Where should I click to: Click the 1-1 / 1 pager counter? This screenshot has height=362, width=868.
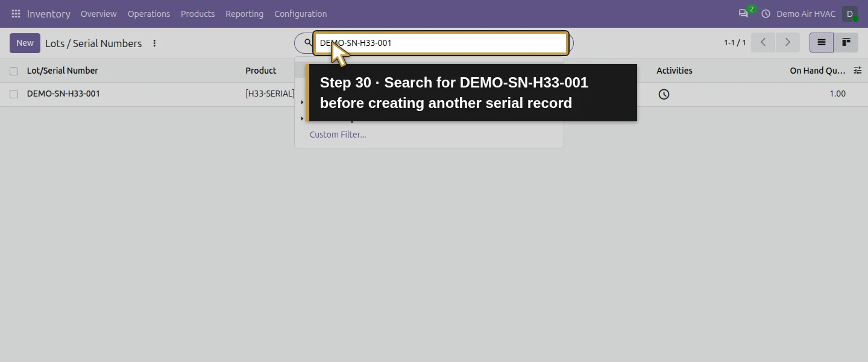click(735, 43)
